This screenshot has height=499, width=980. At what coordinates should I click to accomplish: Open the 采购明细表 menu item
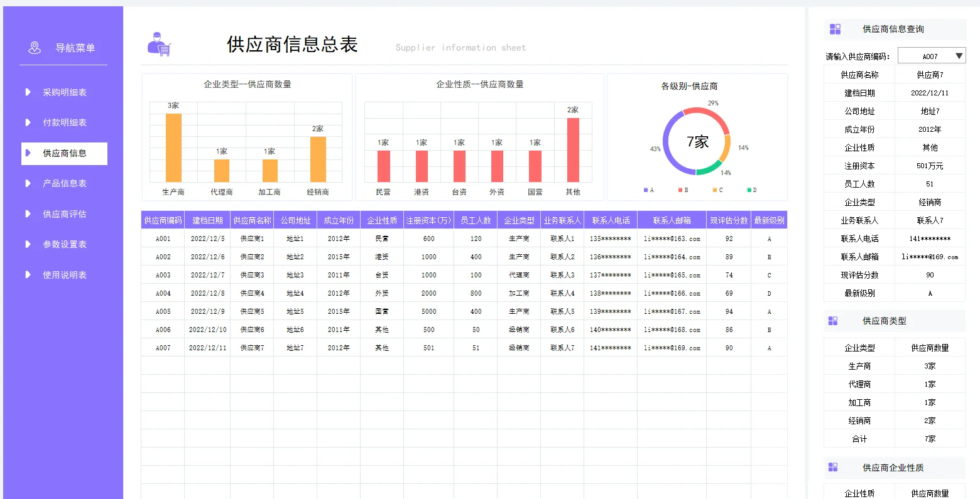pos(64,92)
